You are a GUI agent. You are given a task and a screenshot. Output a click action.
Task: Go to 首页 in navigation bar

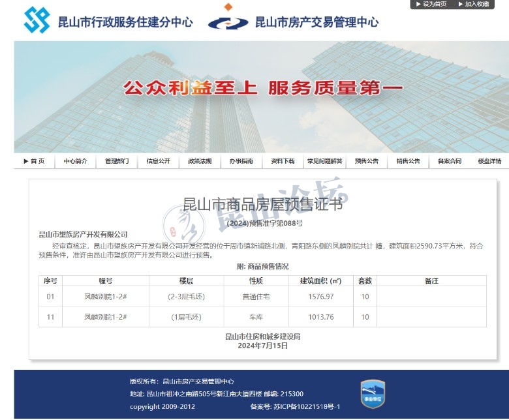(35, 161)
